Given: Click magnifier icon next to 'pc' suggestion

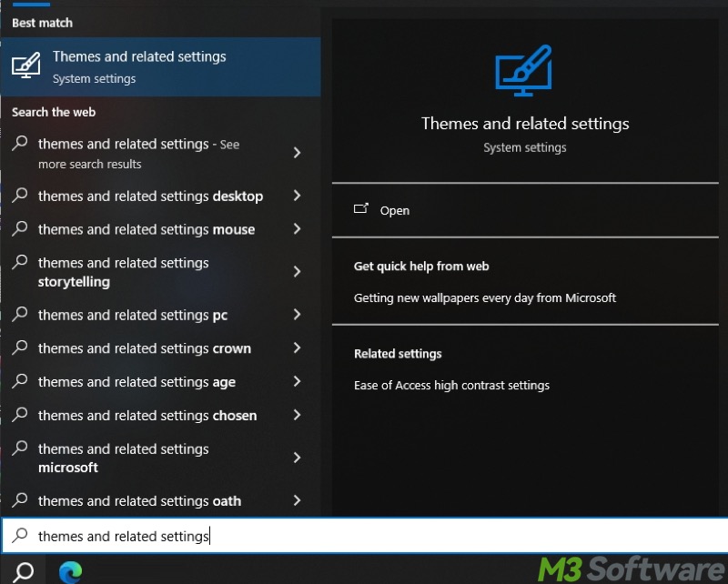Looking at the screenshot, I should pos(20,314).
